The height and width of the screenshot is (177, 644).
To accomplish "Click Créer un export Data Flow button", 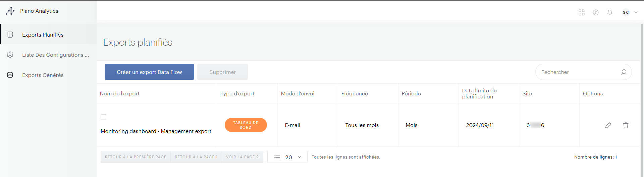I will [149, 72].
